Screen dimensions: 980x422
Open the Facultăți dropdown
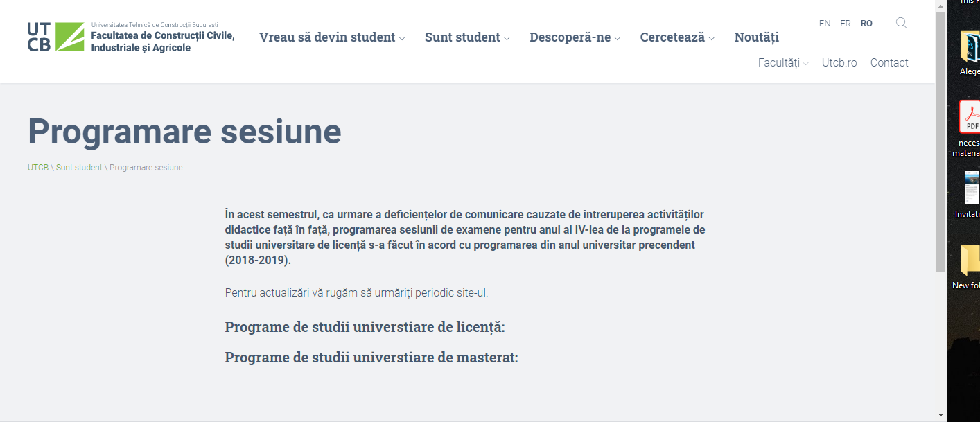pyautogui.click(x=783, y=63)
